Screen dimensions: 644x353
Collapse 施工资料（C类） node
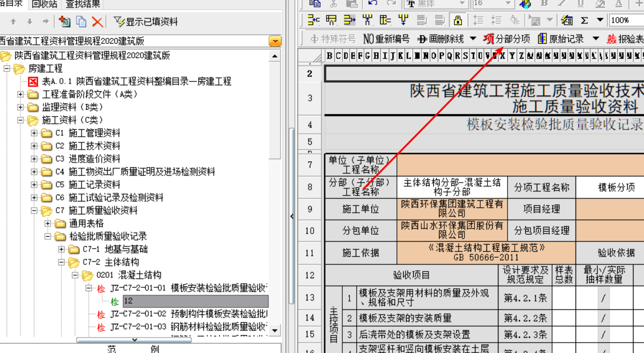21,121
